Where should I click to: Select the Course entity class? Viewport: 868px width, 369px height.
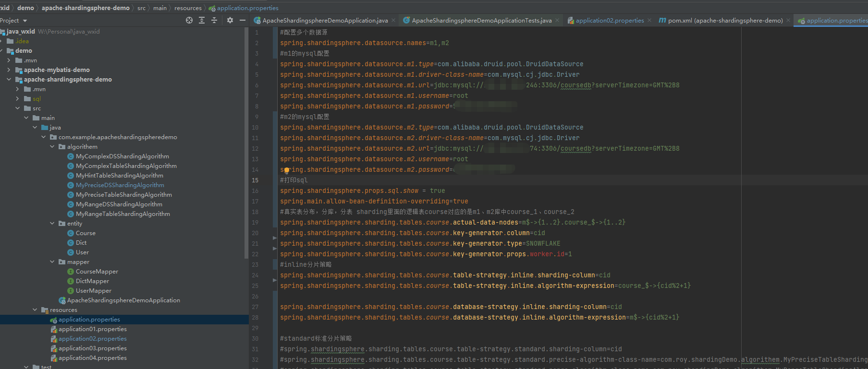(x=86, y=233)
